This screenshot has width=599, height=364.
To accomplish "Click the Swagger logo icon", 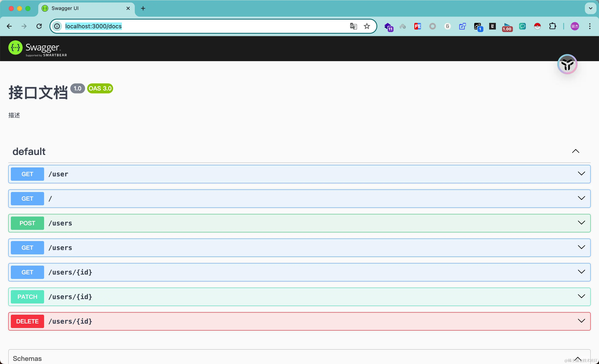I will tap(15, 48).
